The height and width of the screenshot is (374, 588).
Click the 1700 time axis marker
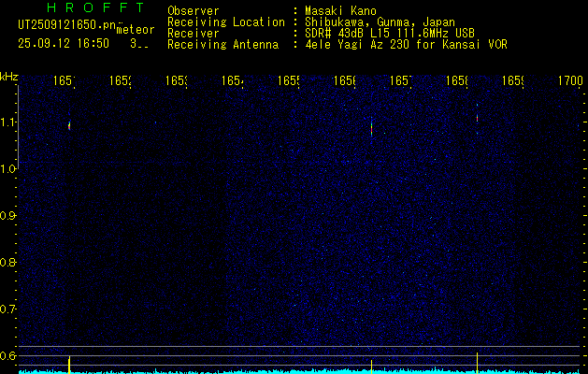coord(570,80)
